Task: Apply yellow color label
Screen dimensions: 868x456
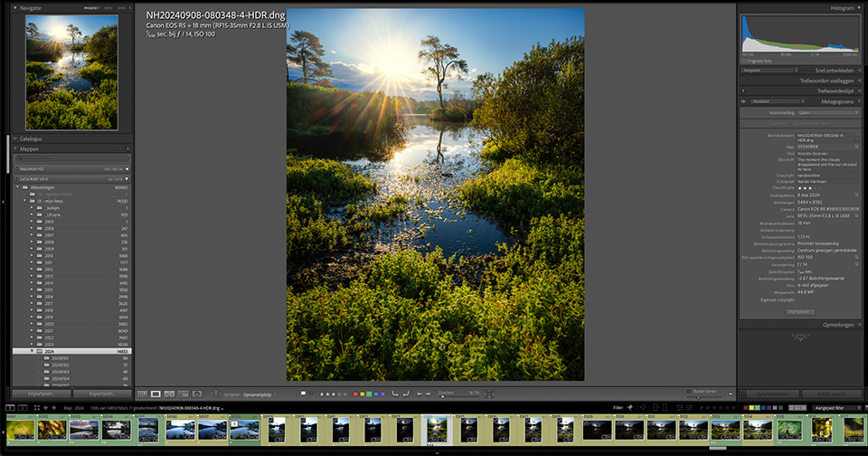Action: tap(362, 394)
